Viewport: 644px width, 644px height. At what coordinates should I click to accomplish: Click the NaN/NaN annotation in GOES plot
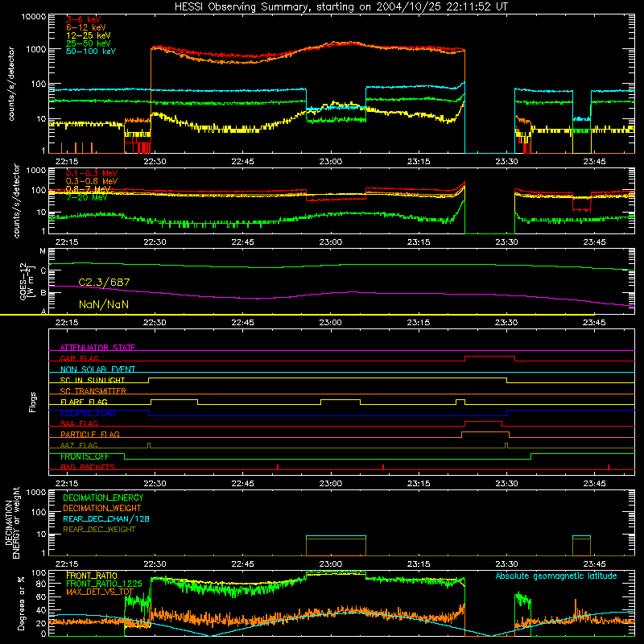104,304
